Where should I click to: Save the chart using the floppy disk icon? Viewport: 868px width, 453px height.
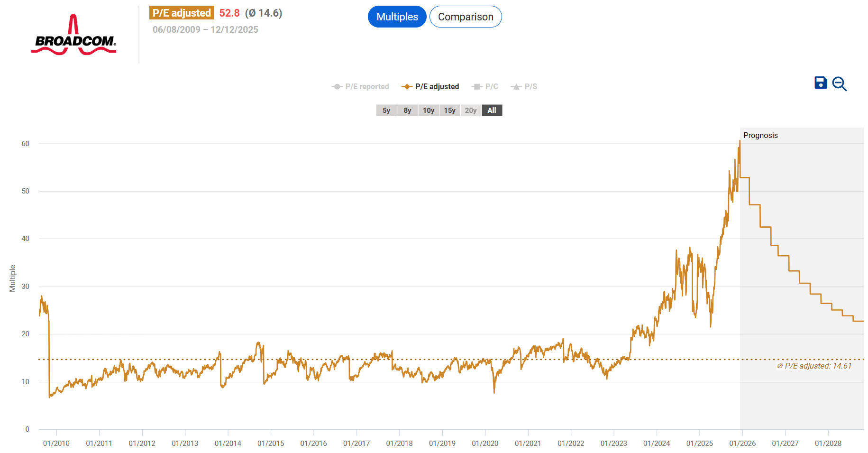(x=821, y=83)
